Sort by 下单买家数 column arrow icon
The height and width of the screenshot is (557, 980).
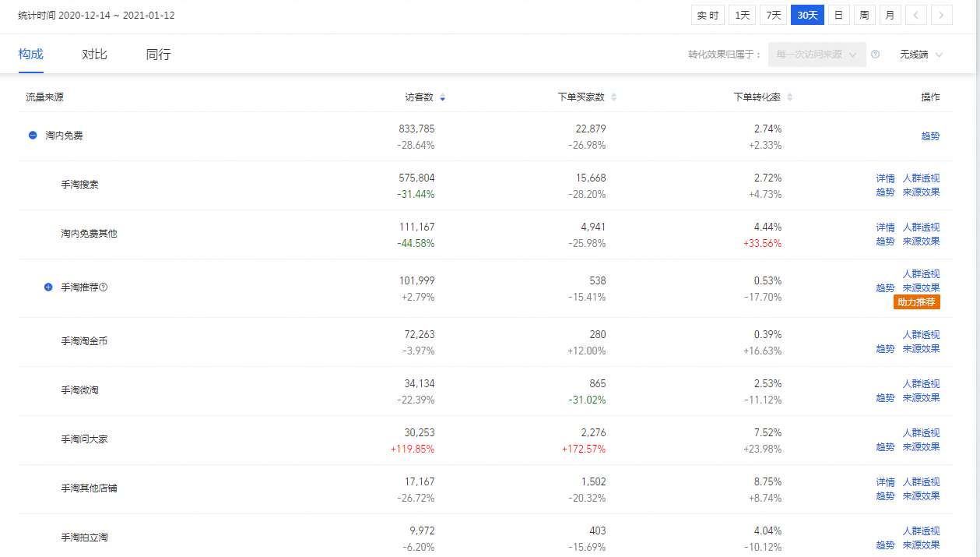[613, 97]
